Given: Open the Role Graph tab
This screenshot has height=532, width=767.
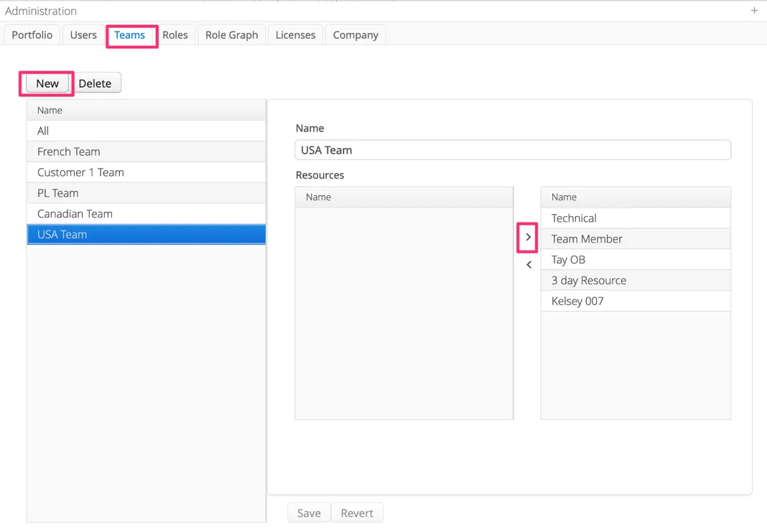Looking at the screenshot, I should [x=231, y=34].
